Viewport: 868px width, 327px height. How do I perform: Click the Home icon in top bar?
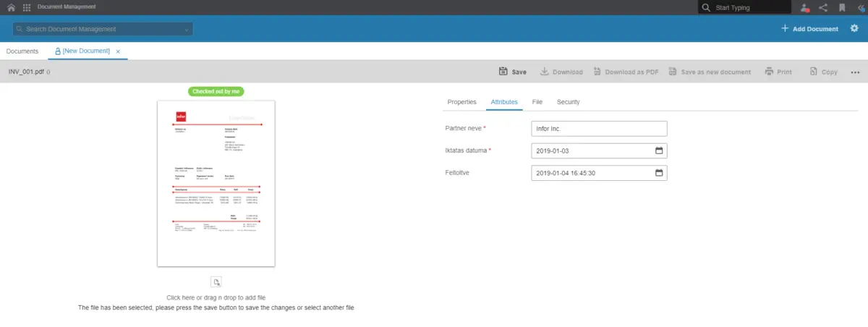[11, 7]
